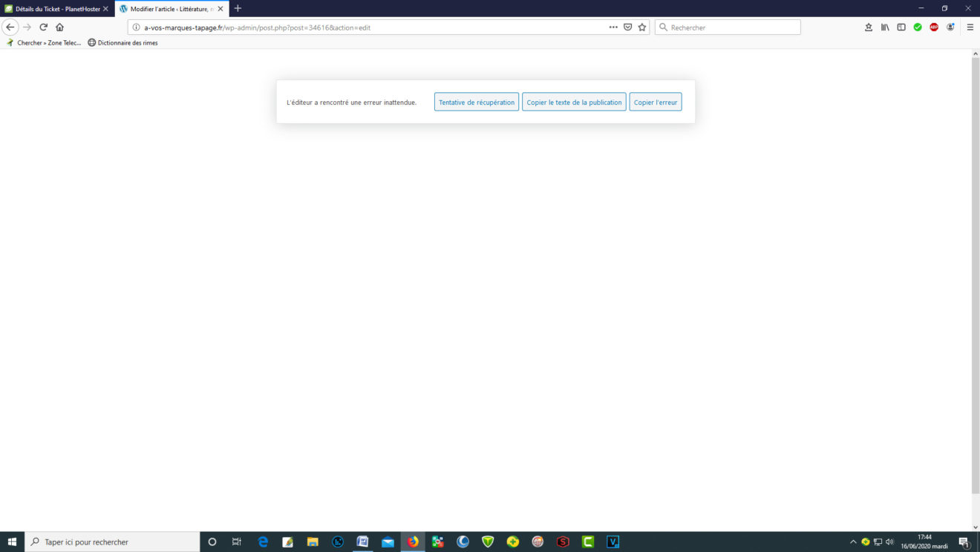The image size is (980, 552).
Task: Open Chercher » Zone Telec... bookmark
Action: pyautogui.click(x=44, y=42)
